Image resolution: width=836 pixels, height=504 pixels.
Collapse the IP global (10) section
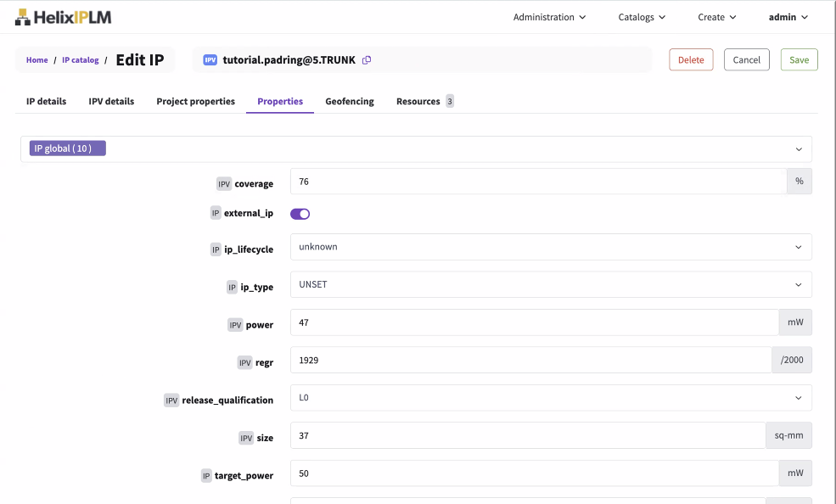pyautogui.click(x=798, y=149)
